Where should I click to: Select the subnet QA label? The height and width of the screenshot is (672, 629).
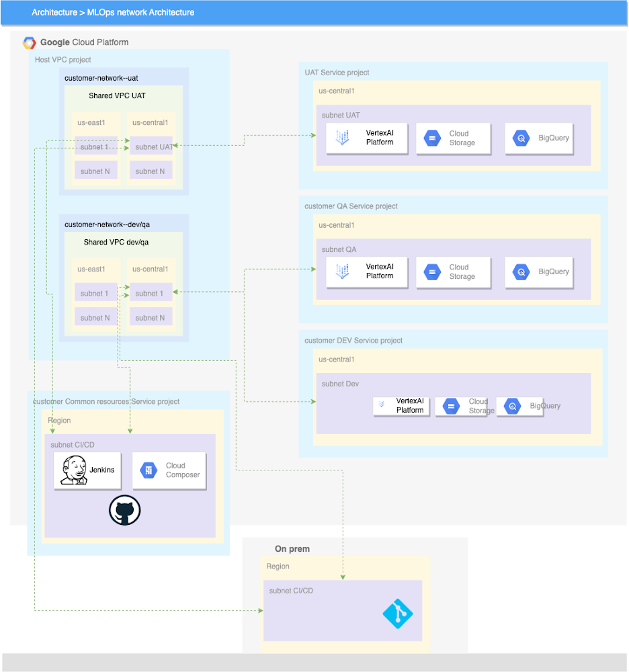(x=339, y=249)
